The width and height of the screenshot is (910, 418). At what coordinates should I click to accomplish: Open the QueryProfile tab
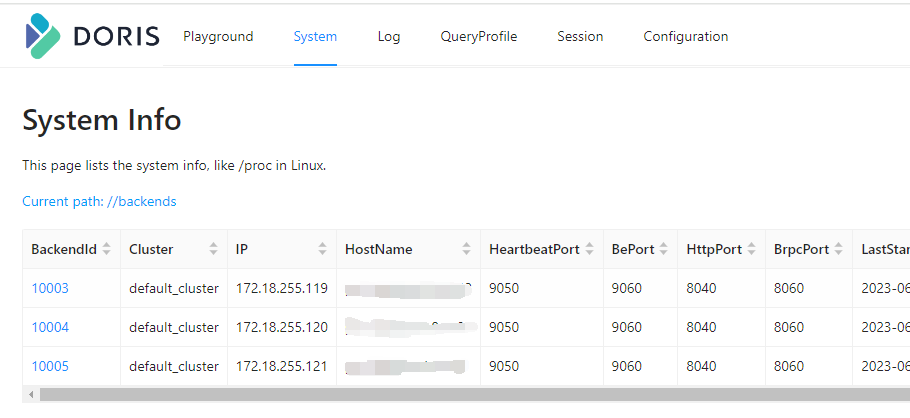pyautogui.click(x=478, y=37)
